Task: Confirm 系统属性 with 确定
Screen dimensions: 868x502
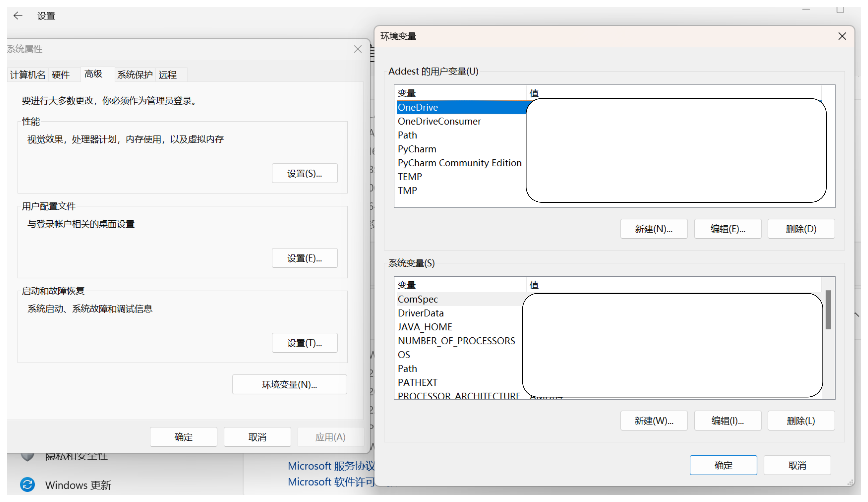Action: (183, 437)
